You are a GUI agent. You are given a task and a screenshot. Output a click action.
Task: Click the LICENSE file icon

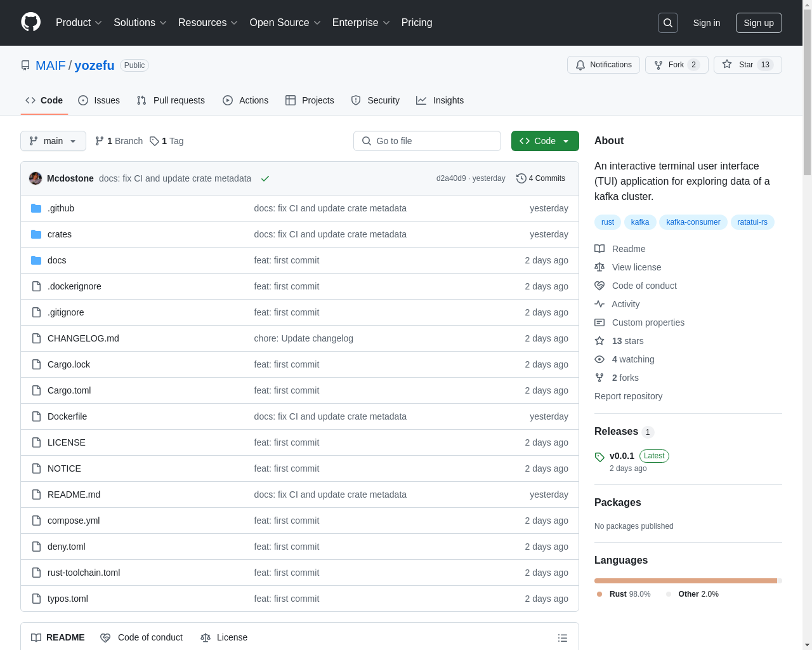tap(36, 442)
